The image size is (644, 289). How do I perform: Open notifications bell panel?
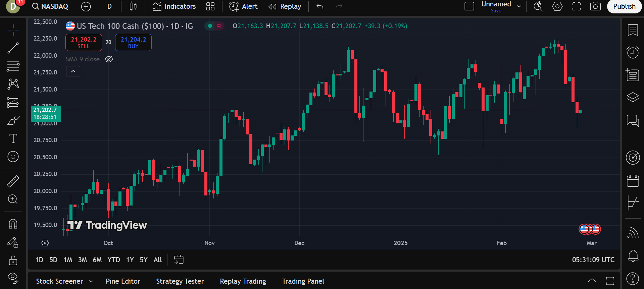pyautogui.click(x=633, y=256)
